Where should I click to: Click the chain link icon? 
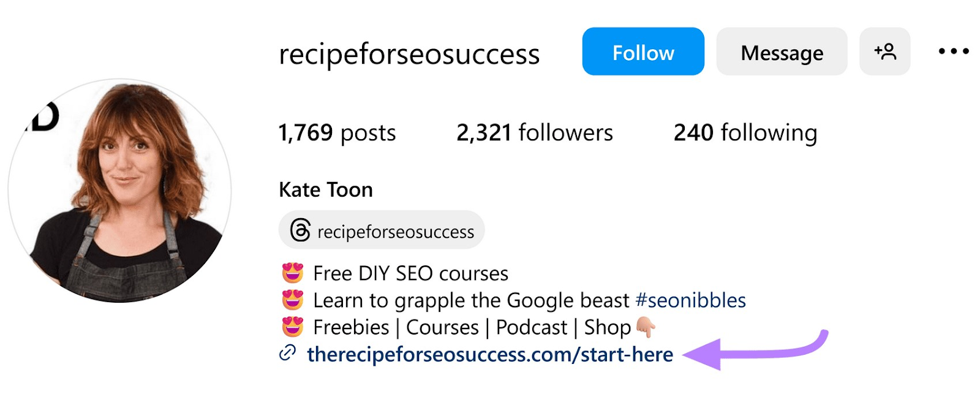[x=287, y=353]
